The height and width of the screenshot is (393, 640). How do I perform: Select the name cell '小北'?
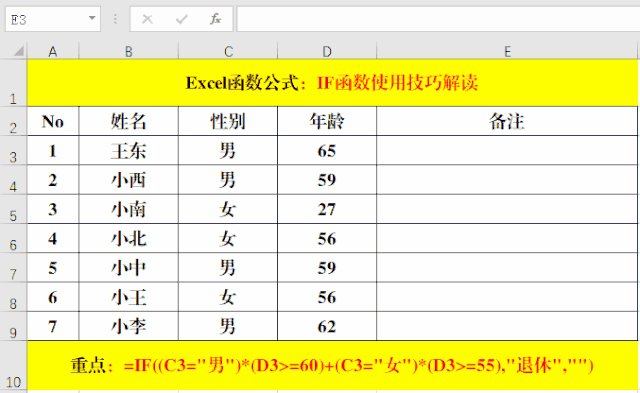[129, 238]
